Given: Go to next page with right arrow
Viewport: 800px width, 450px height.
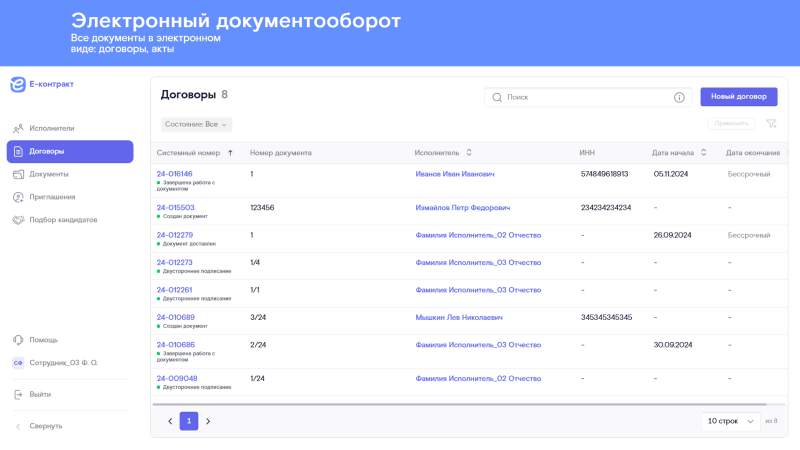Looking at the screenshot, I should tap(208, 421).
